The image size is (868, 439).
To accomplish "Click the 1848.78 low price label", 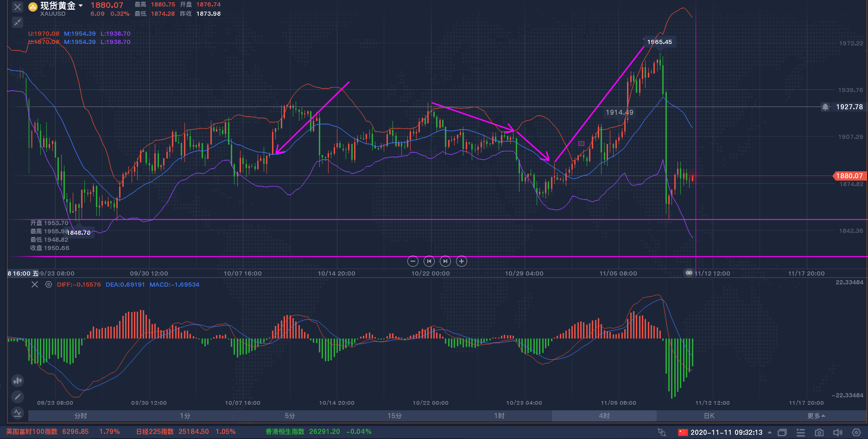I will tap(78, 233).
